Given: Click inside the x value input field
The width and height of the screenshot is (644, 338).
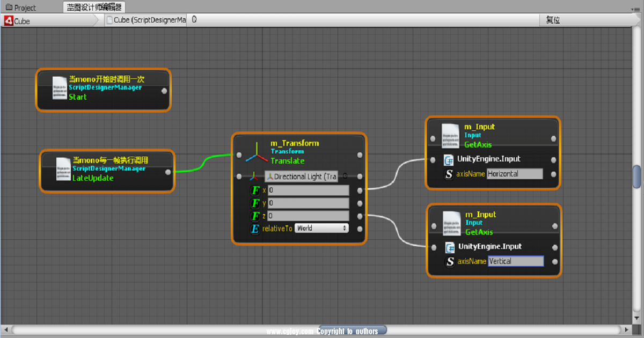Looking at the screenshot, I should coord(309,190).
